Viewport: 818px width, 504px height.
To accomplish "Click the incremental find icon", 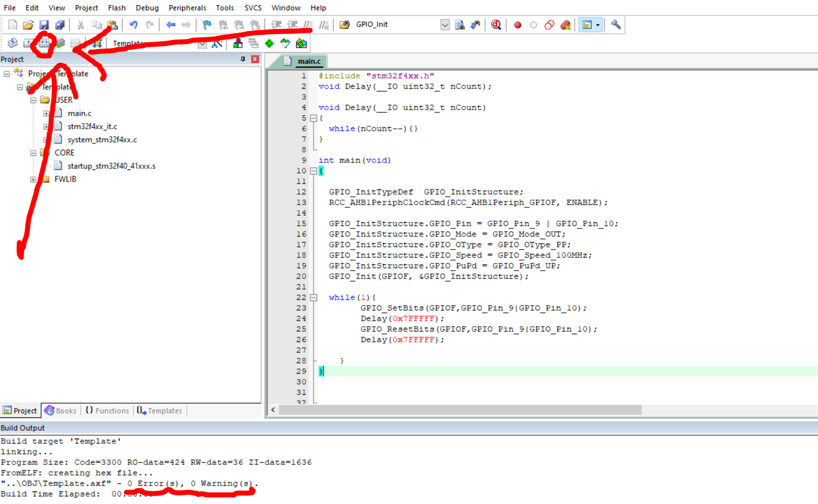I will [x=475, y=25].
